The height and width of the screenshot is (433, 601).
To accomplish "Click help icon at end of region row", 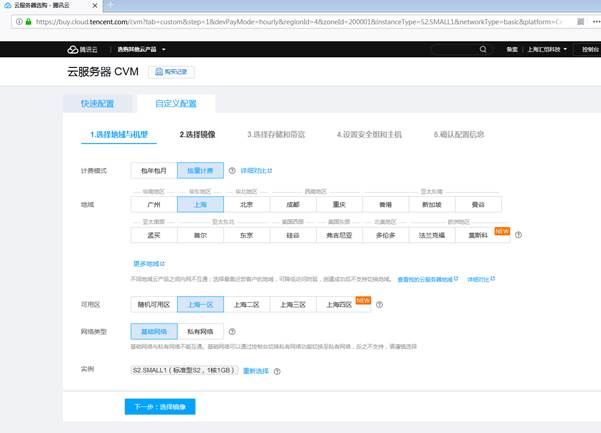I will (518, 235).
